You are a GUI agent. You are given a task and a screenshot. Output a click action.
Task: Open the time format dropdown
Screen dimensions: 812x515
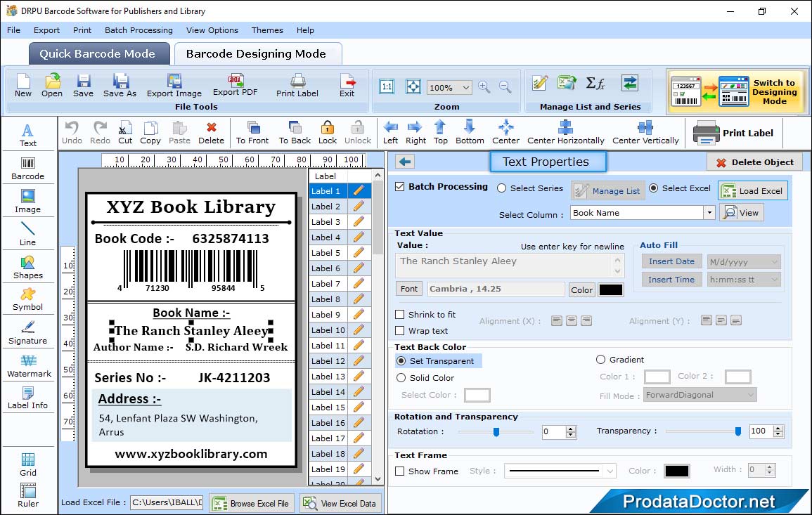[x=774, y=280]
